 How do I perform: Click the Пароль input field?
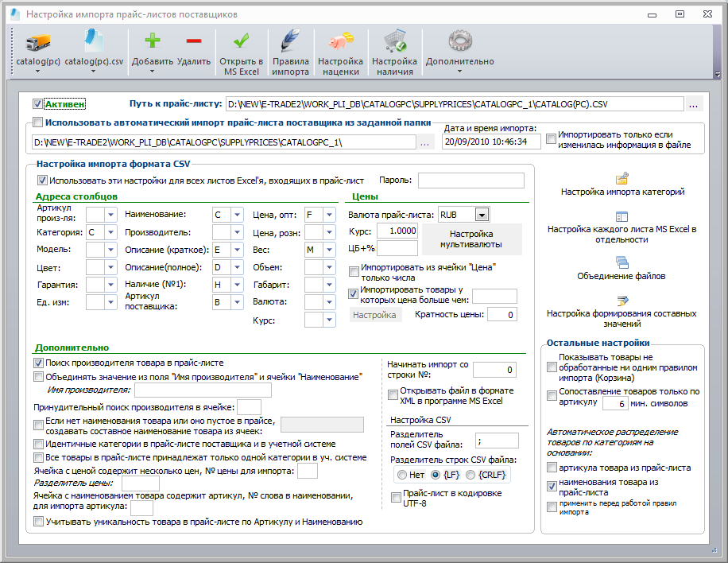coord(470,181)
